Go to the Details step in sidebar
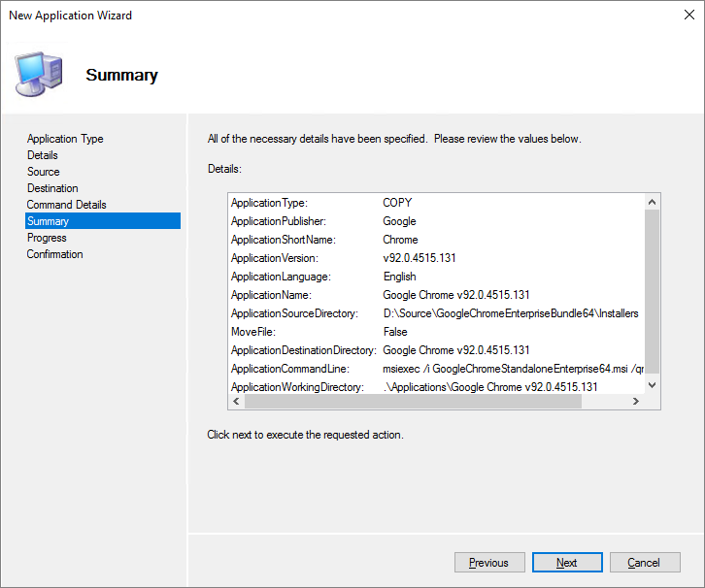 [43, 155]
